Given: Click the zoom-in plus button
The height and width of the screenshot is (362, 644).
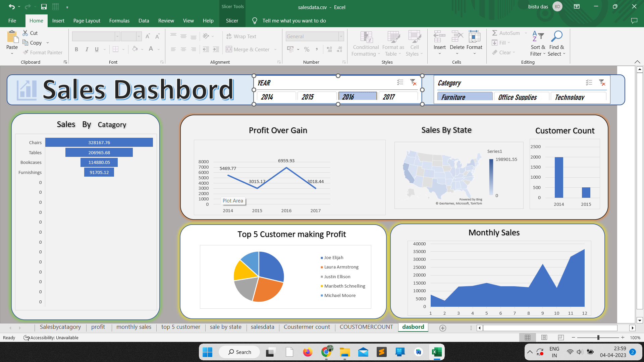Looking at the screenshot, I should pos(623,338).
